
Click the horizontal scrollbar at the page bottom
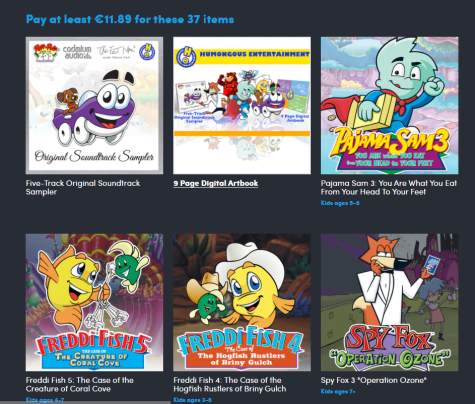point(86,402)
